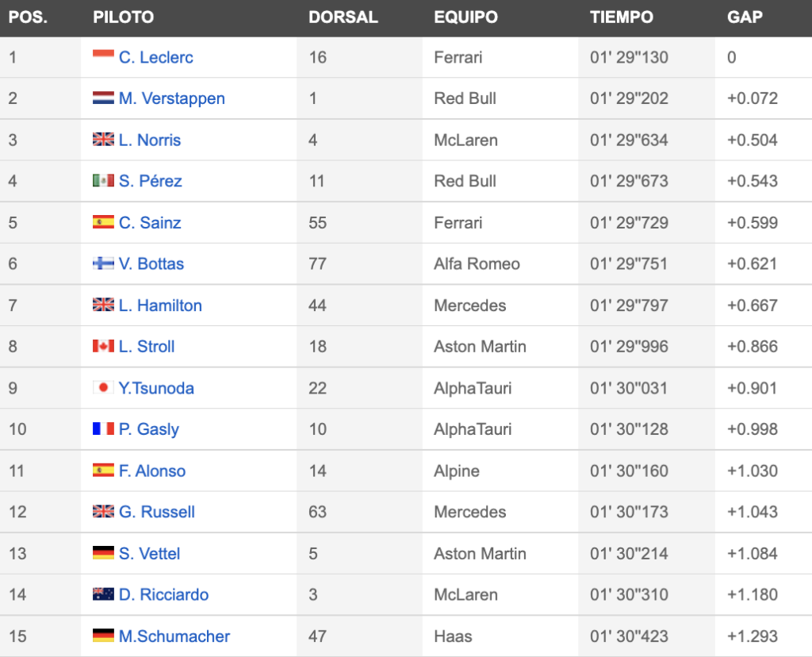Click the Mexican flag beside Pérez
Image resolution: width=812 pixels, height=657 pixels.
[103, 180]
